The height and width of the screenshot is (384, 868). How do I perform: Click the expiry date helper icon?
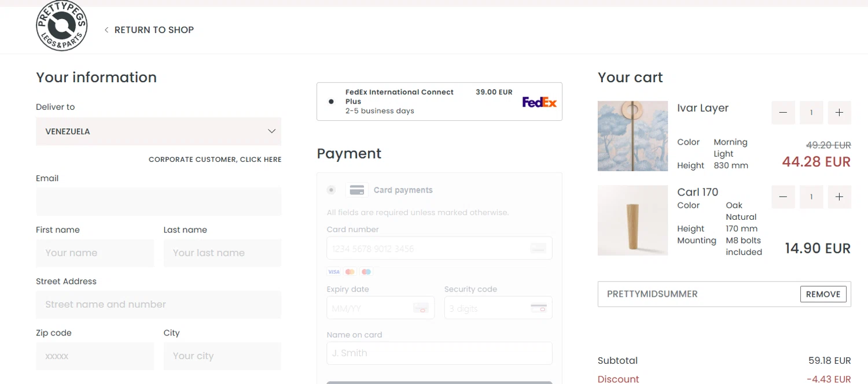point(421,308)
